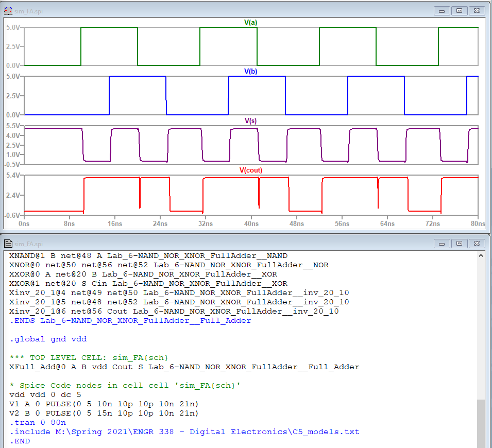Screen dimensions: 492x448
Task: Click the V(s) trace label
Action: click(x=250, y=121)
